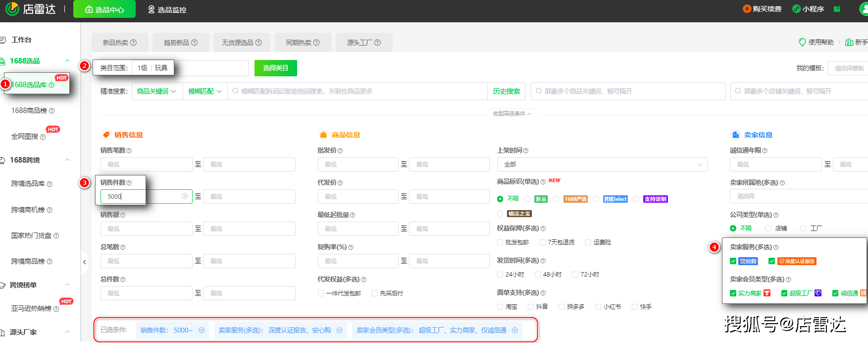Open the 无货源选品 tab
868x343 pixels.
pos(242,43)
